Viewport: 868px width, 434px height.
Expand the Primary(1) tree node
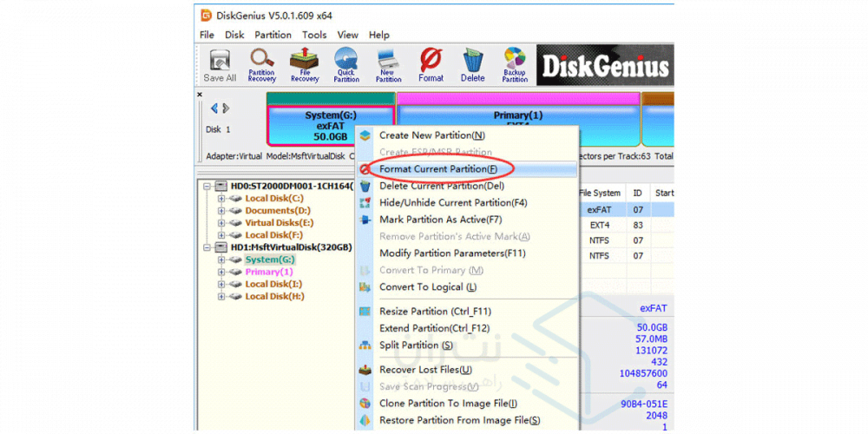click(221, 272)
